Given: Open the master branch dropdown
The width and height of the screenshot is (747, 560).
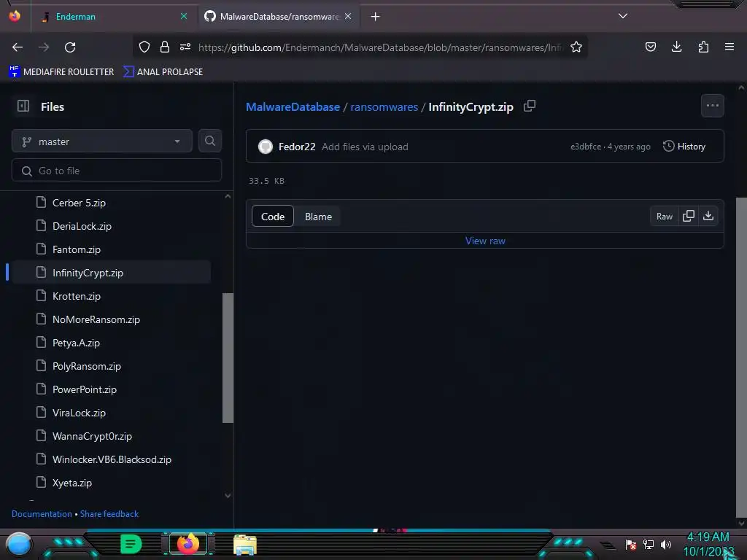Looking at the screenshot, I should (x=102, y=141).
